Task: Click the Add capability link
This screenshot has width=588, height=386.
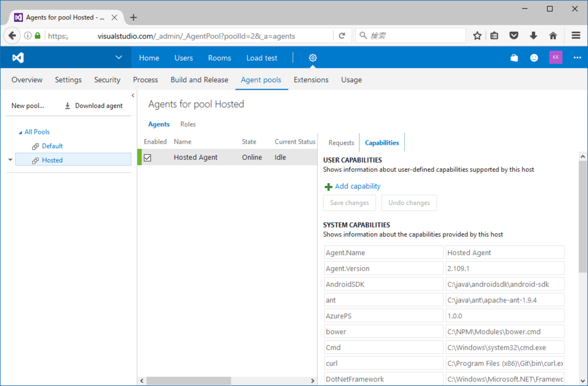Action: (353, 187)
